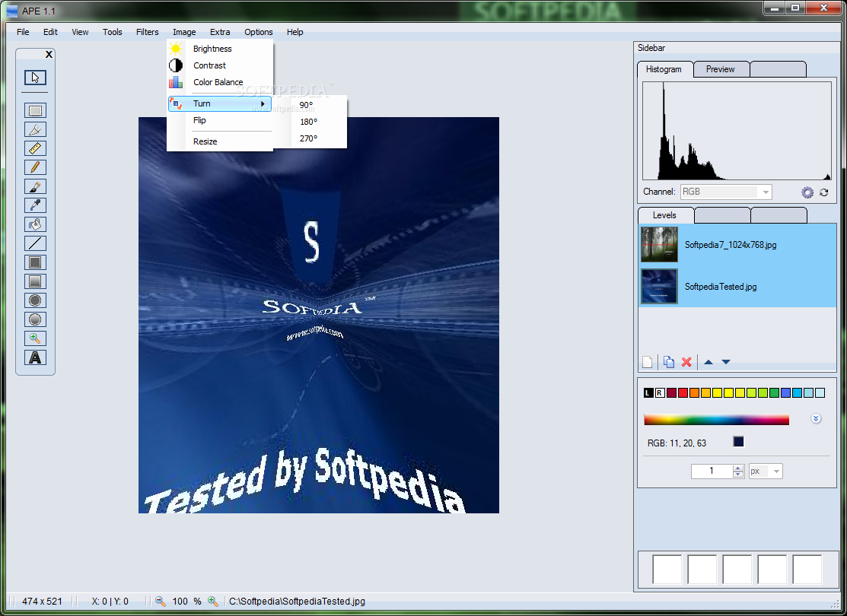The image size is (847, 616).
Task: Select the L left-click color slot
Action: 648,393
